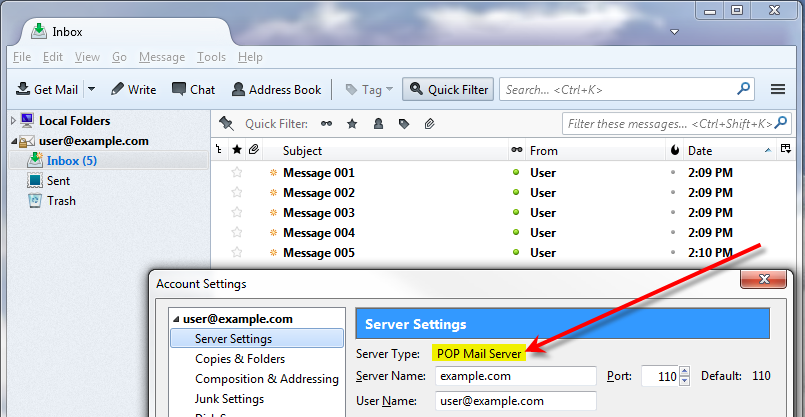Toggle read status dot of Message 004
The width and height of the screenshot is (805, 417).
[516, 233]
